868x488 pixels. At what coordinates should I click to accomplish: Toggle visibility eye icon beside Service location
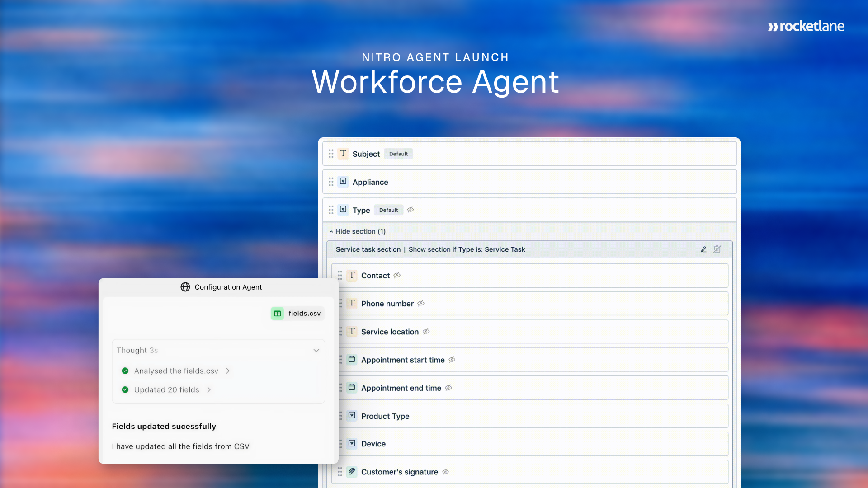coord(426,332)
